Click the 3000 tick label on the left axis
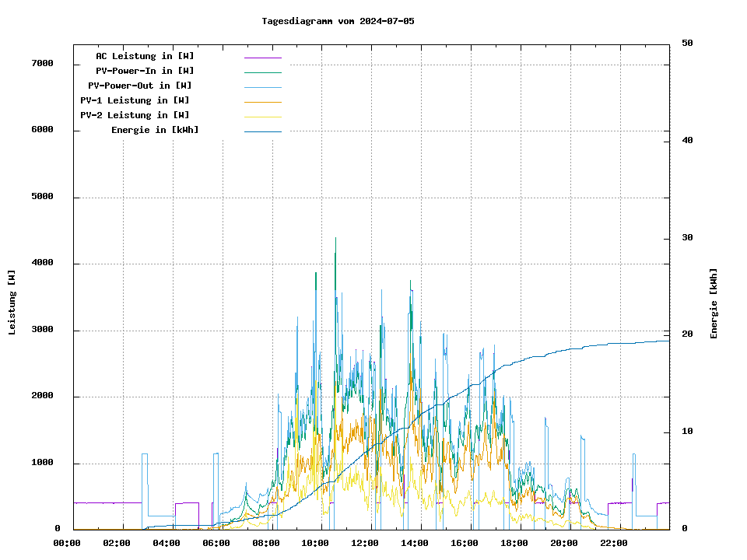The width and height of the screenshot is (747, 560). pos(43,330)
